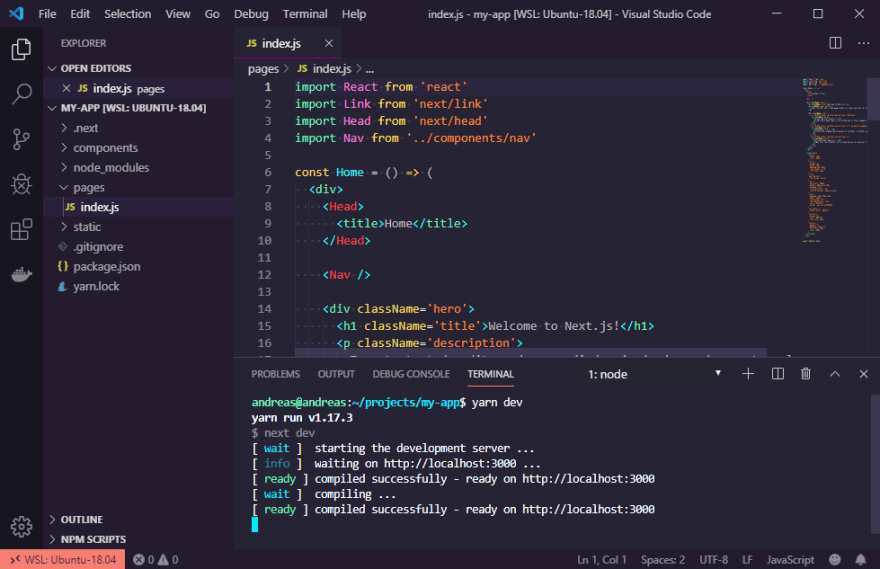Viewport: 880px width, 569px height.
Task: Open the Terminal menu
Action: click(x=305, y=14)
